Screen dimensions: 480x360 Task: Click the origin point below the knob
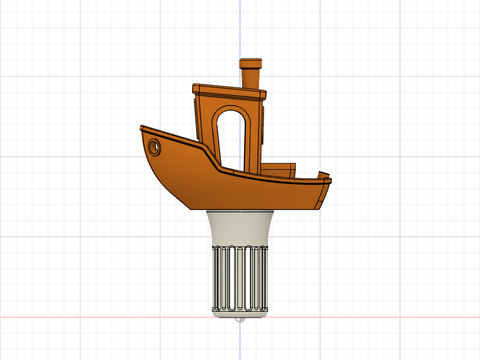[240, 319]
